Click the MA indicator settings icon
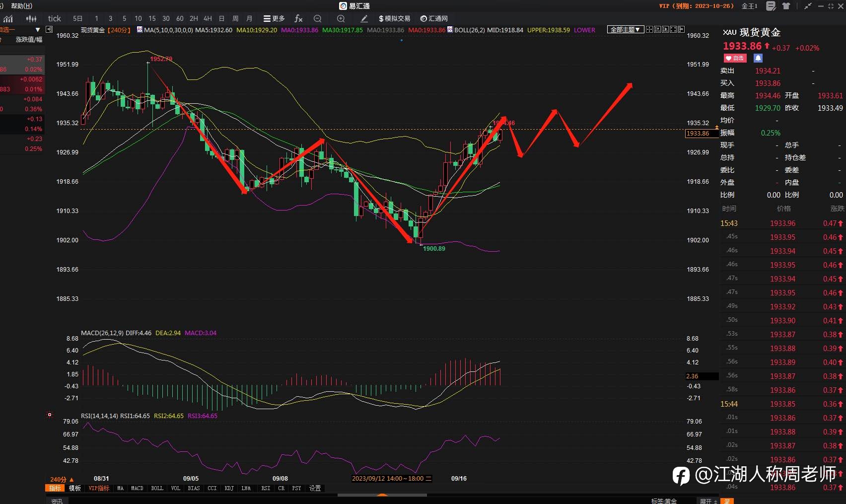 click(140, 29)
